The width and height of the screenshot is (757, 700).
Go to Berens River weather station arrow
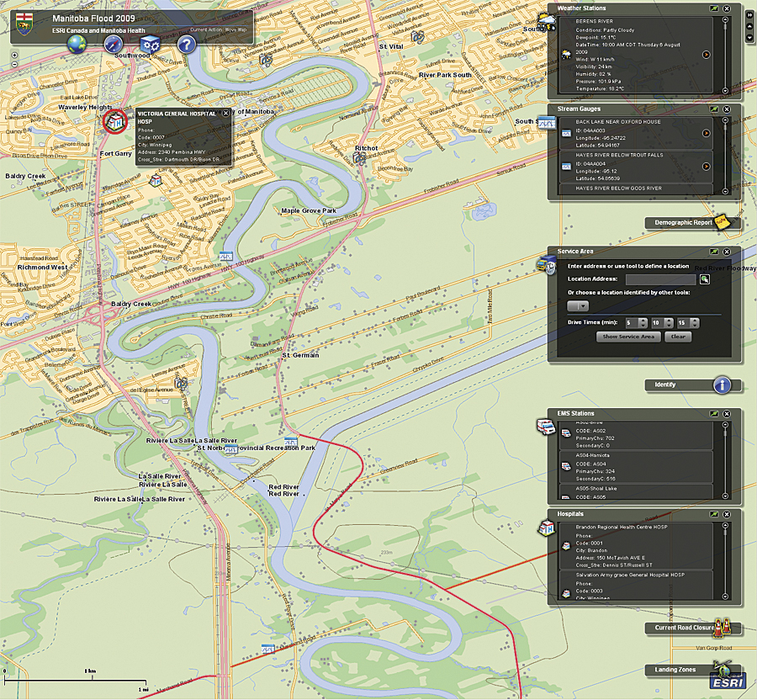pos(706,55)
